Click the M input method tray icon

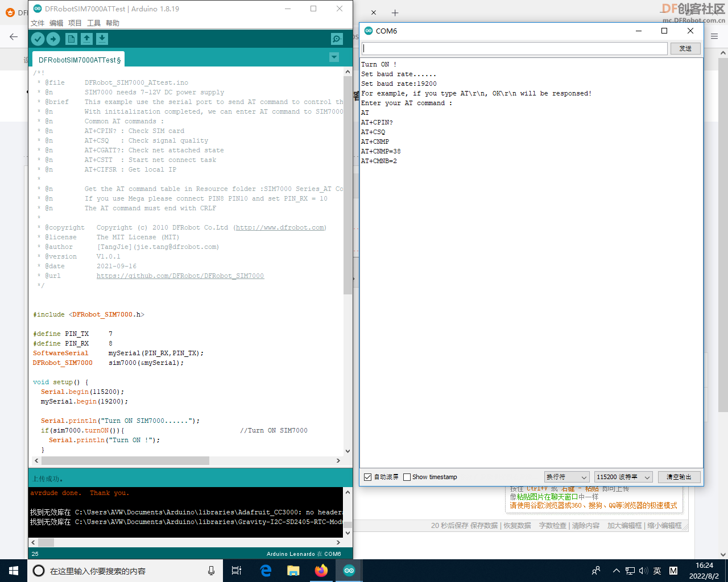pyautogui.click(x=673, y=571)
